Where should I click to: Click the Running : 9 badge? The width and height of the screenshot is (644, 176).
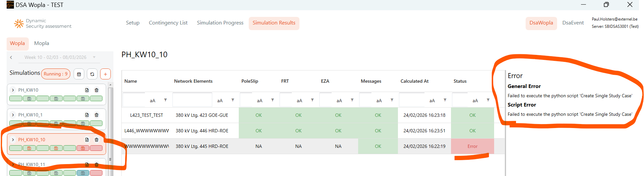pos(55,74)
